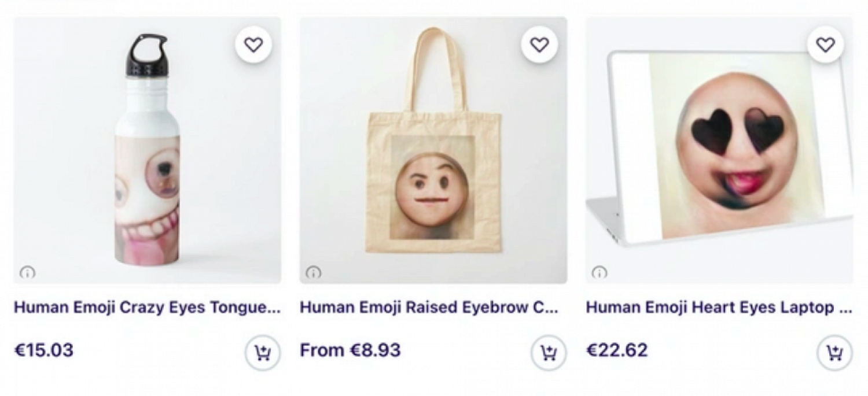Favorite the Heart Eyes laptop skin
Image resolution: width=868 pixels, height=396 pixels.
(x=825, y=45)
